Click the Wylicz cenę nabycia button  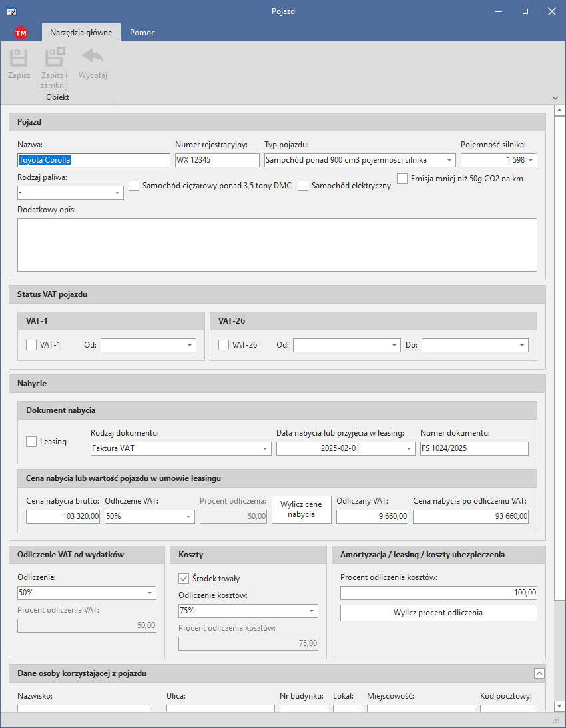[302, 510]
